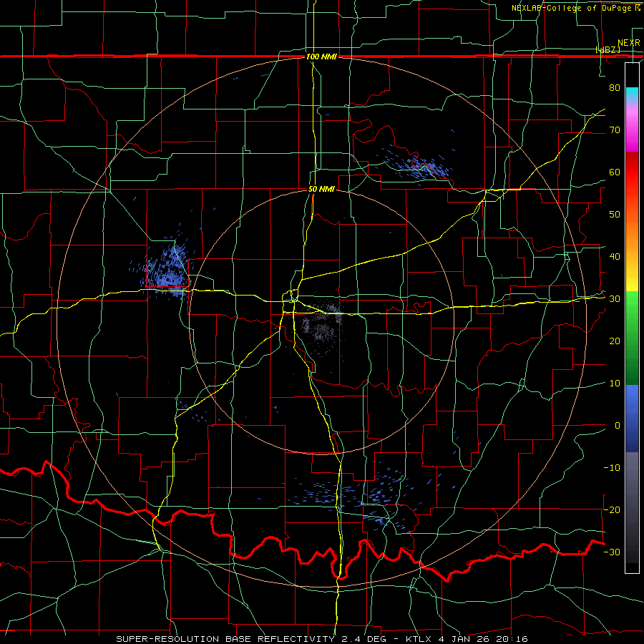Click the 30 tick label on the legend

(x=615, y=299)
